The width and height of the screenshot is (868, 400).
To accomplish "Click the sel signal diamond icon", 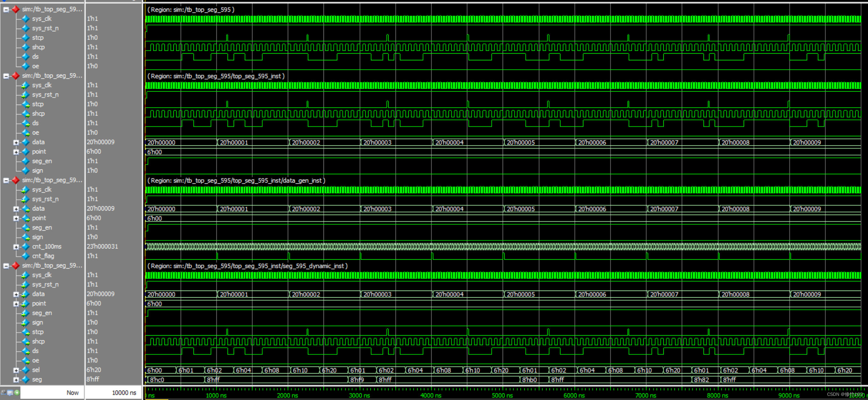I will click(x=26, y=370).
